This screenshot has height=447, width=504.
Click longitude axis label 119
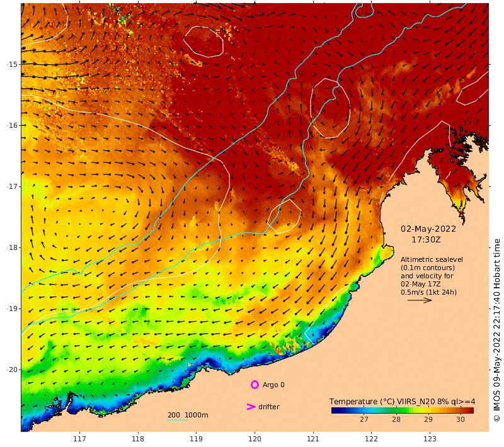(x=196, y=439)
